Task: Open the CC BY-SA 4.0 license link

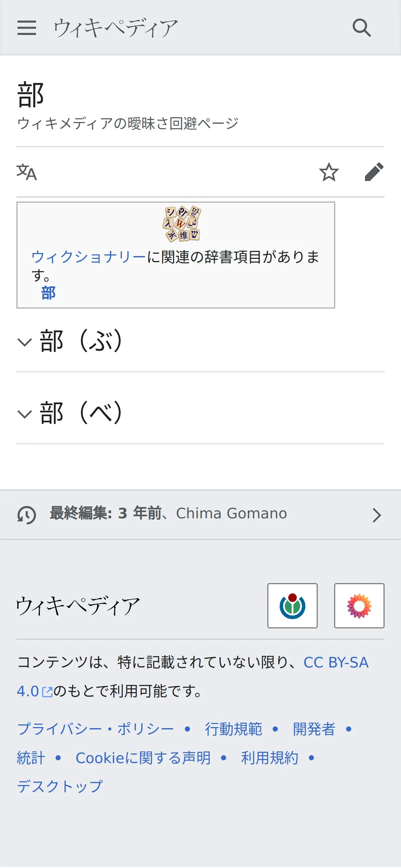Action: click(x=336, y=663)
